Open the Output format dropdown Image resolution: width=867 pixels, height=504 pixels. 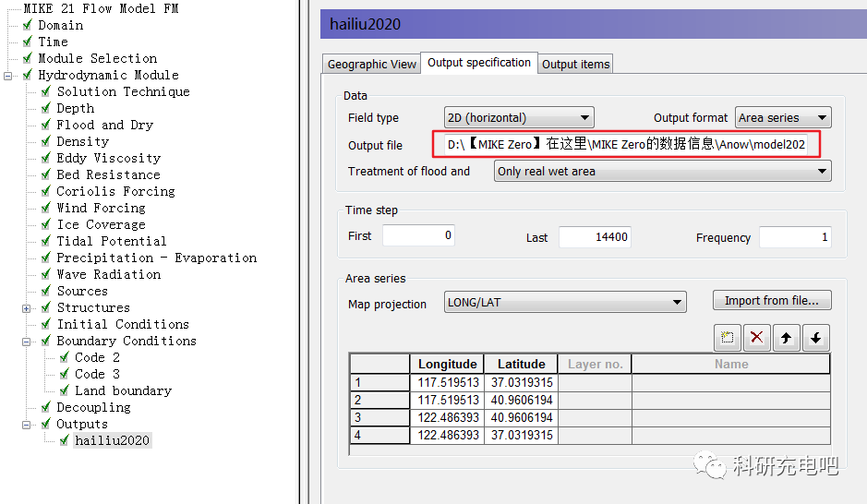783,118
